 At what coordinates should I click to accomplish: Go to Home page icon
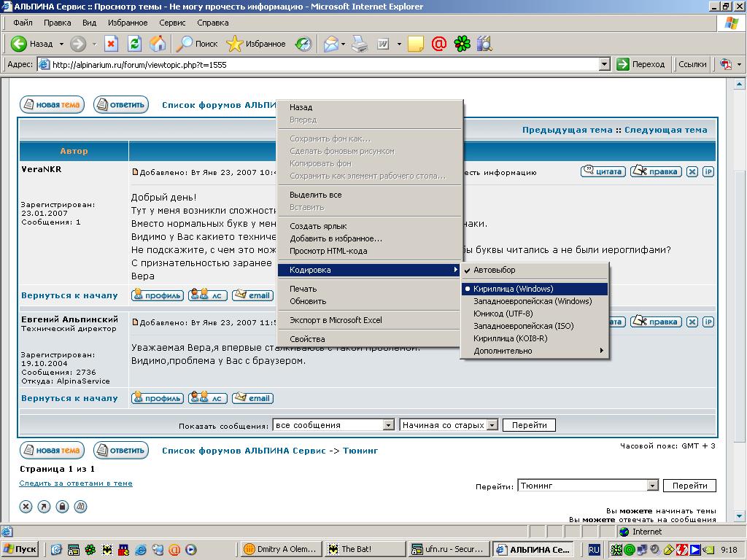click(x=158, y=44)
